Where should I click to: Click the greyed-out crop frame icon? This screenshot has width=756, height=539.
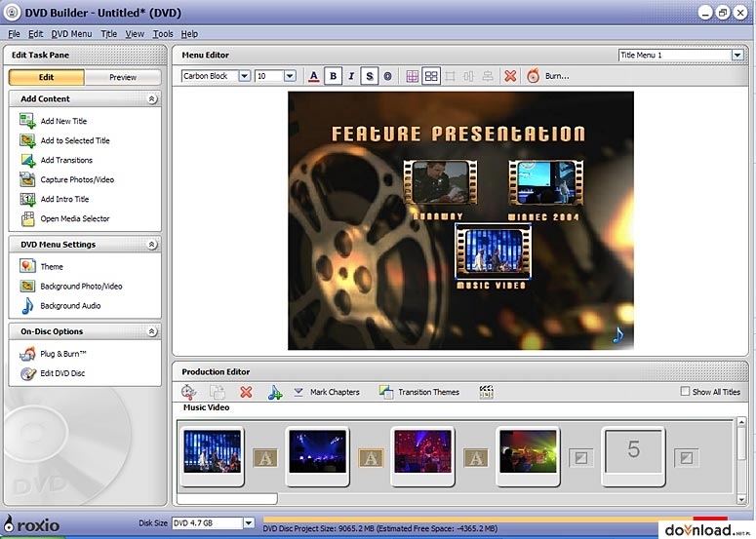coord(450,76)
